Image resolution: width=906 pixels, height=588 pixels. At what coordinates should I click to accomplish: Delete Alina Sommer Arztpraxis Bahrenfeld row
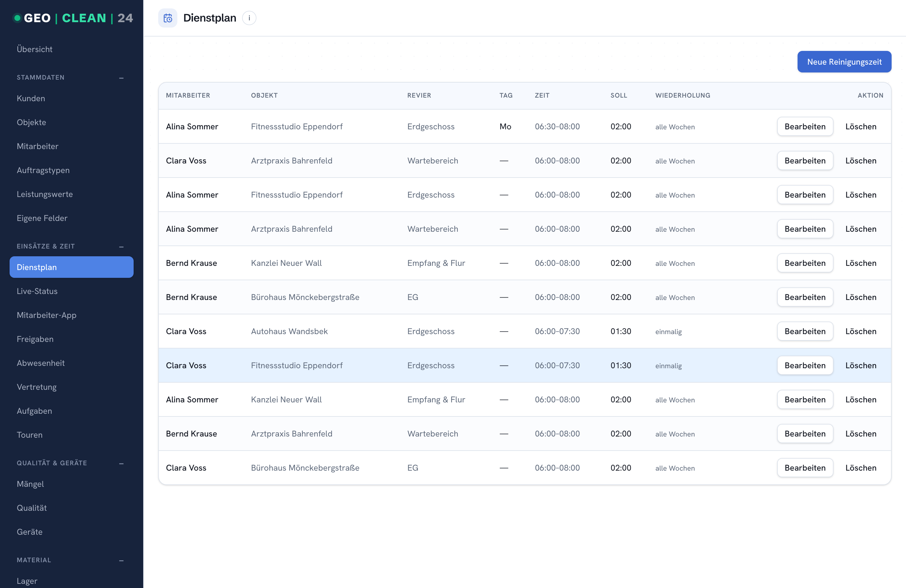860,228
